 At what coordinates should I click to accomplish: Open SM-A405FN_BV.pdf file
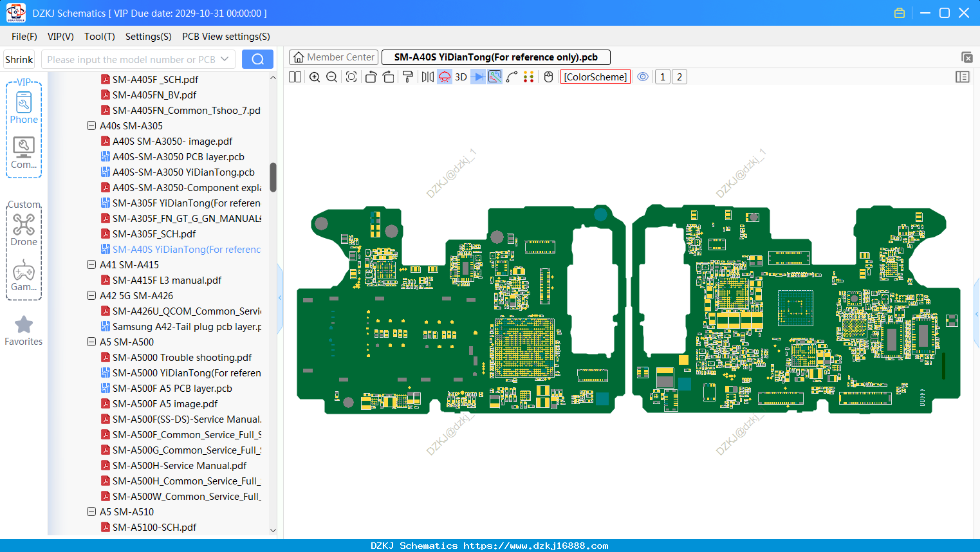(x=154, y=95)
